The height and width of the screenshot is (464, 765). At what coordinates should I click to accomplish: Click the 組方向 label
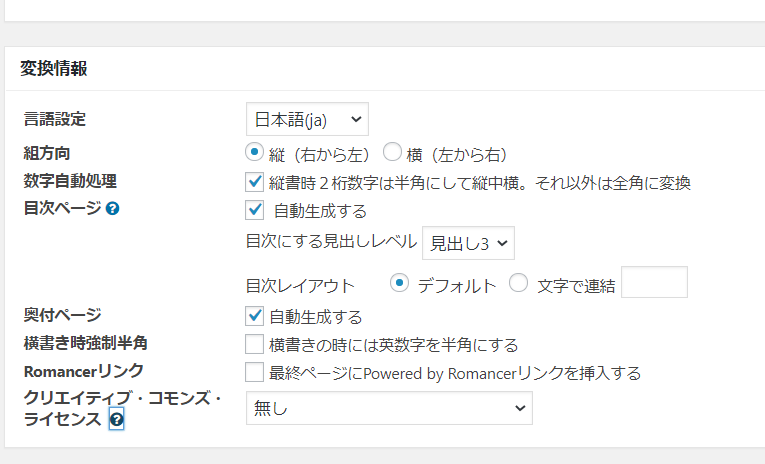pyautogui.click(x=46, y=153)
